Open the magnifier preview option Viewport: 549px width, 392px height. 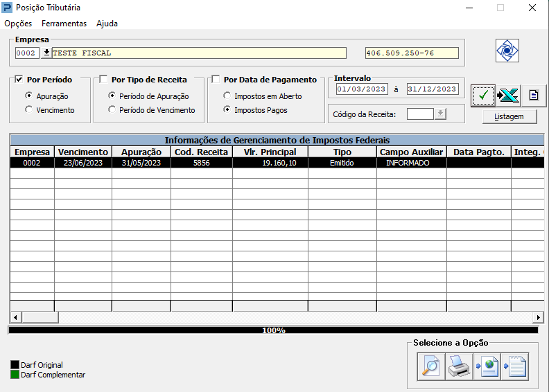[x=431, y=366]
